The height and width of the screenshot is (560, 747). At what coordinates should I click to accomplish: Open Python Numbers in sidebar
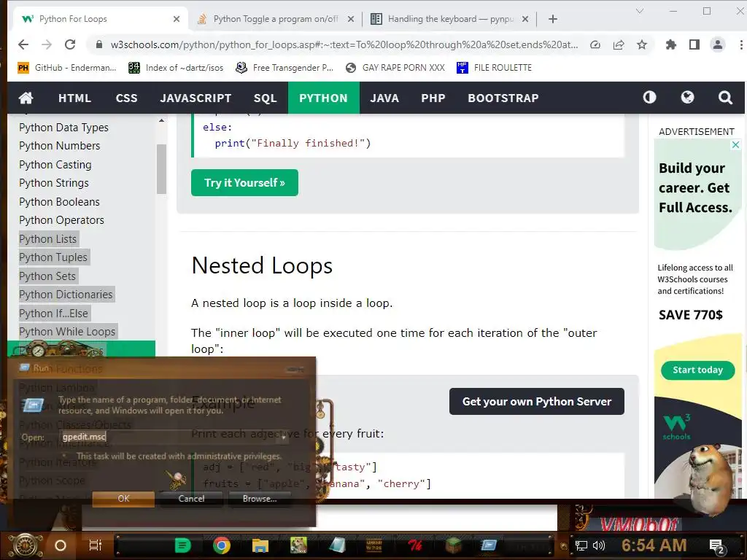coord(60,146)
